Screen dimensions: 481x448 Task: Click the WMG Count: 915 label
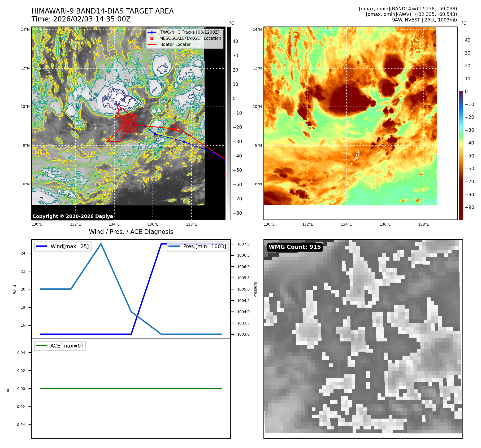point(294,247)
